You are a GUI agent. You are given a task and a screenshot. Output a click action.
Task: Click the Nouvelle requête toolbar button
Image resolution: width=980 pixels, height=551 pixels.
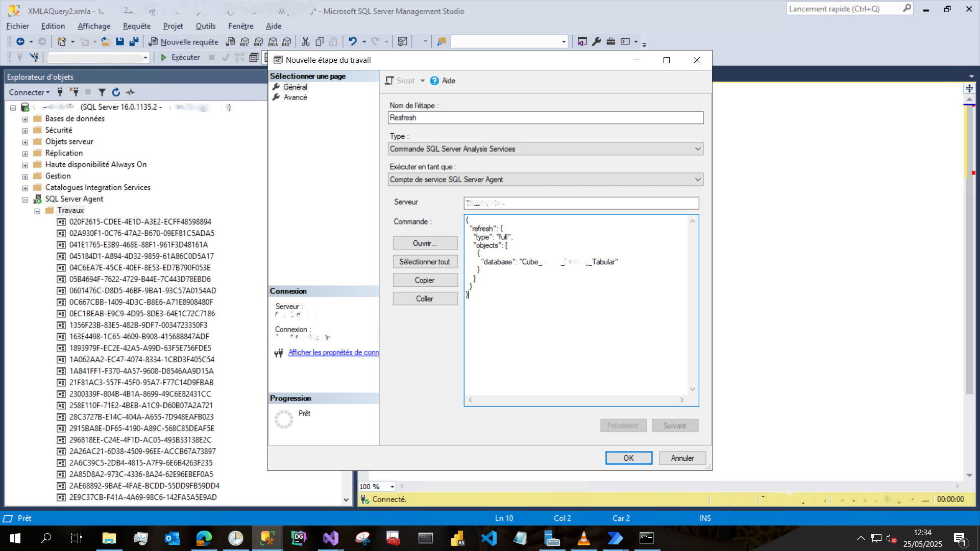pyautogui.click(x=183, y=42)
